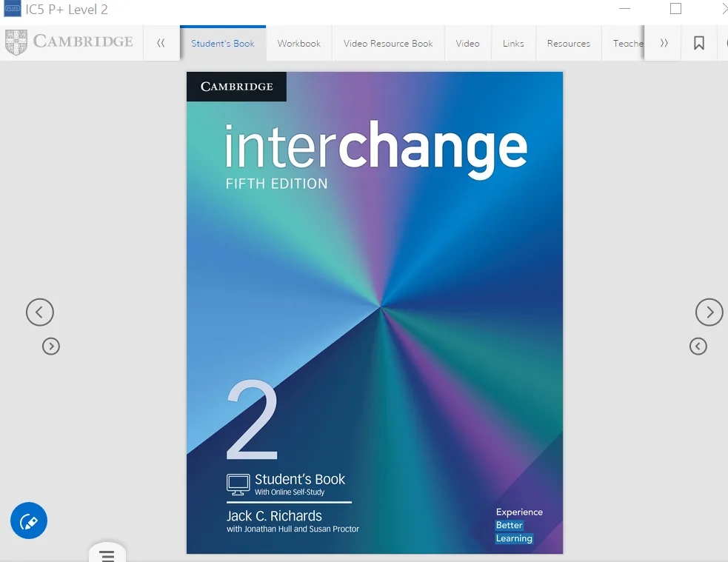Open the Video Resource Book tab

coord(388,43)
